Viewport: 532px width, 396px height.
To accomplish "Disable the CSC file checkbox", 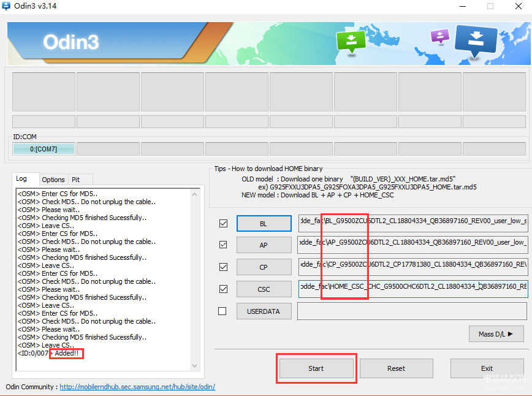I will pos(223,289).
